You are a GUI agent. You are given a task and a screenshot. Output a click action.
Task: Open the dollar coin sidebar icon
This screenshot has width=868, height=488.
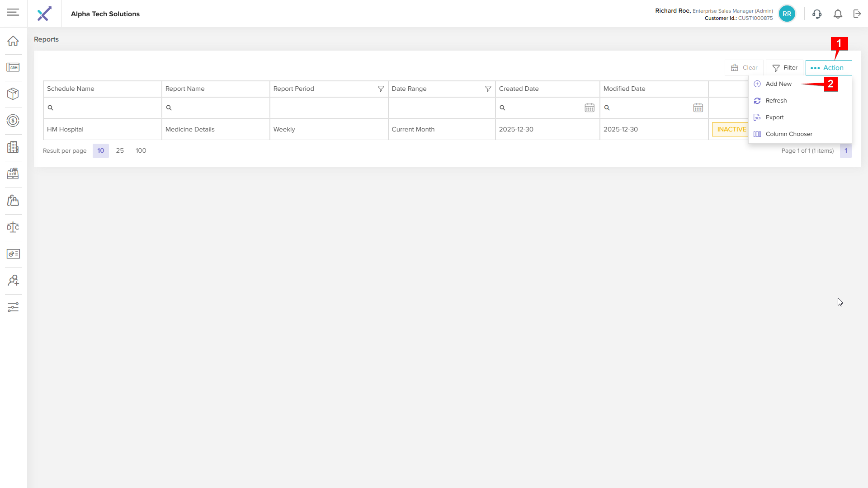13,121
